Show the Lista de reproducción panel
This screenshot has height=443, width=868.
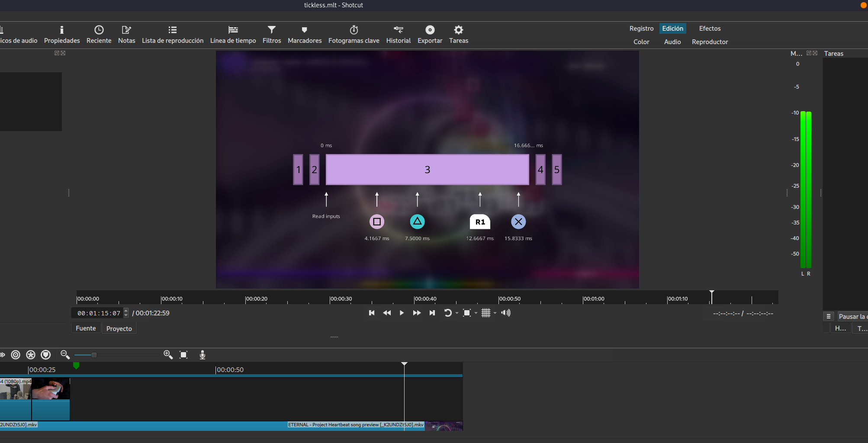[173, 35]
